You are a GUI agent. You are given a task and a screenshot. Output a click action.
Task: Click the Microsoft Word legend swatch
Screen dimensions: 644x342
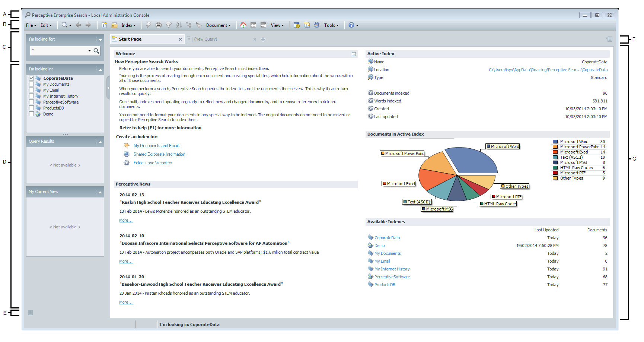click(555, 142)
